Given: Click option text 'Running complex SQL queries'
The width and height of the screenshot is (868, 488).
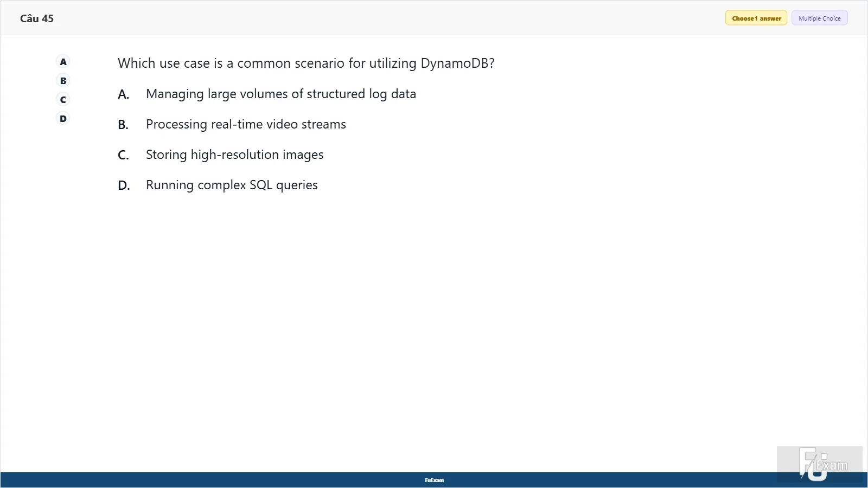Looking at the screenshot, I should click(232, 185).
